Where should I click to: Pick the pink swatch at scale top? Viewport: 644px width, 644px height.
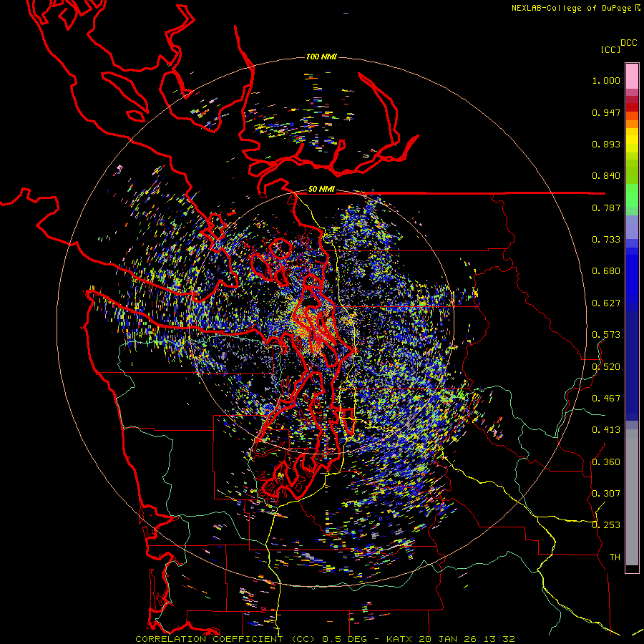point(632,76)
